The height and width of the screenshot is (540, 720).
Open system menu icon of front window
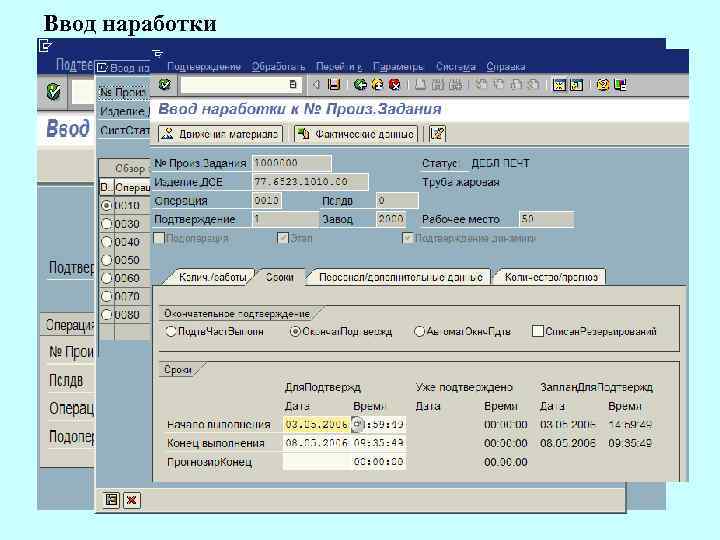pos(158,53)
